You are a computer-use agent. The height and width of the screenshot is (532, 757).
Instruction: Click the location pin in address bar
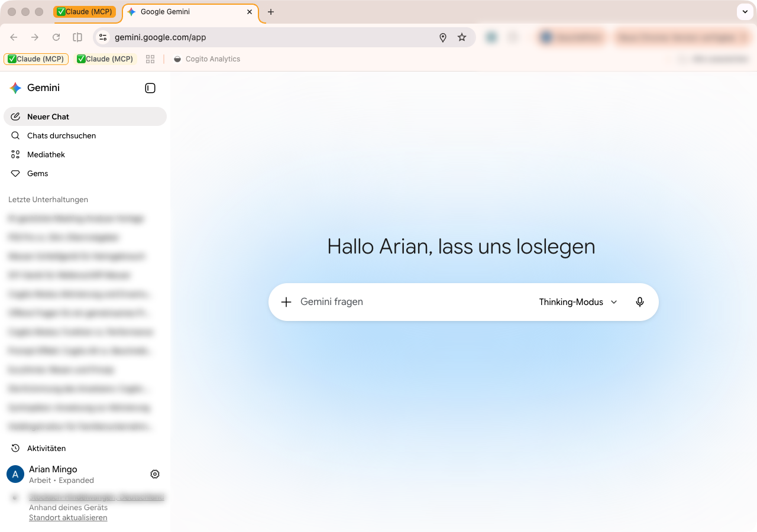coord(443,37)
